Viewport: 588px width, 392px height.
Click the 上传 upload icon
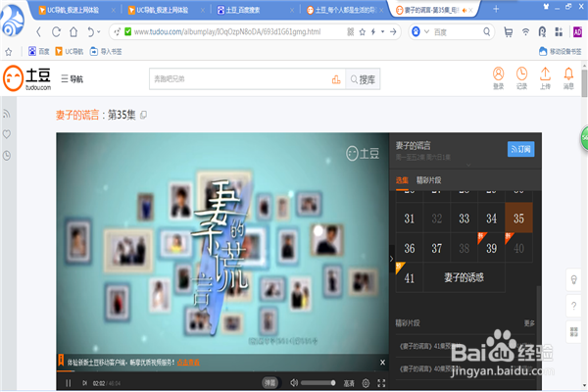click(545, 78)
